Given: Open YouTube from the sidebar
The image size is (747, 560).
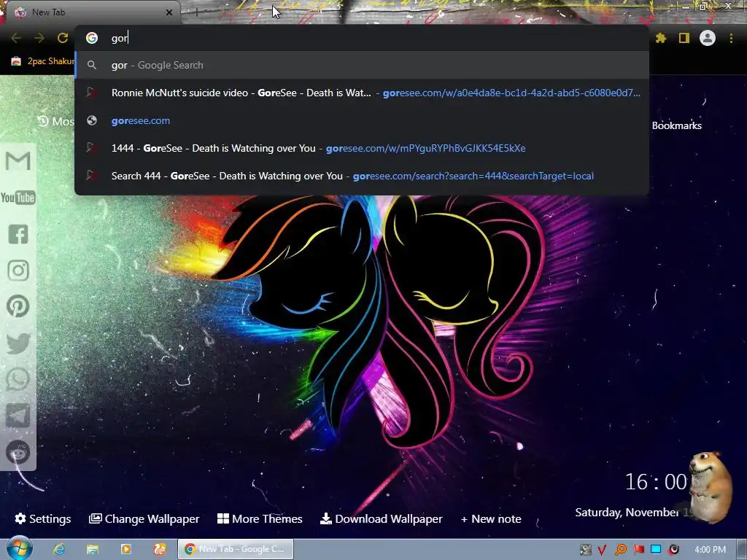Looking at the screenshot, I should [x=18, y=198].
